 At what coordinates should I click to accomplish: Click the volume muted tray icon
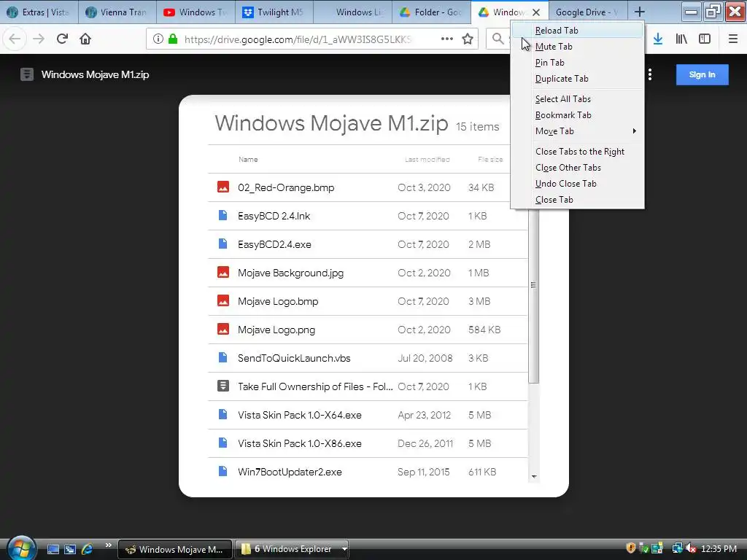tap(691, 548)
